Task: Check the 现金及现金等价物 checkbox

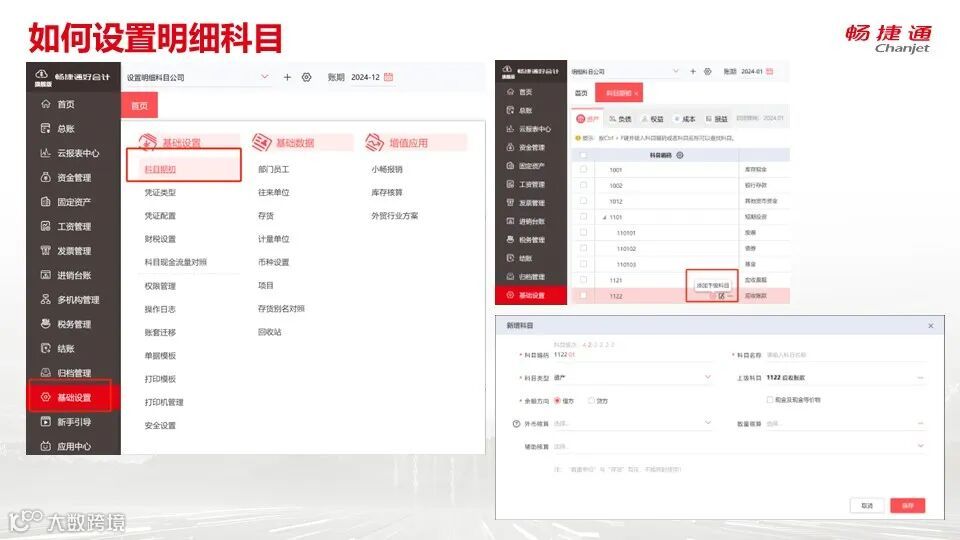Action: click(770, 400)
